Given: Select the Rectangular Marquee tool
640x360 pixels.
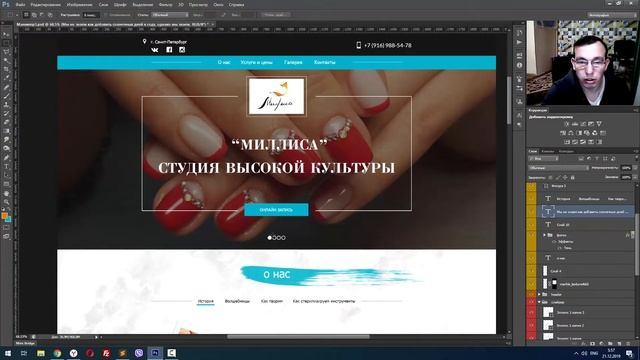Looking at the screenshot, I should (x=6, y=43).
